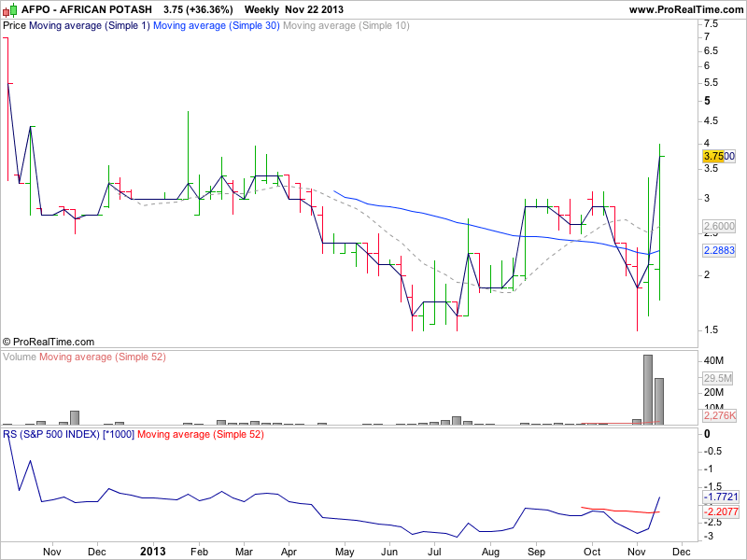Click the Feb label on time axis

point(199,552)
